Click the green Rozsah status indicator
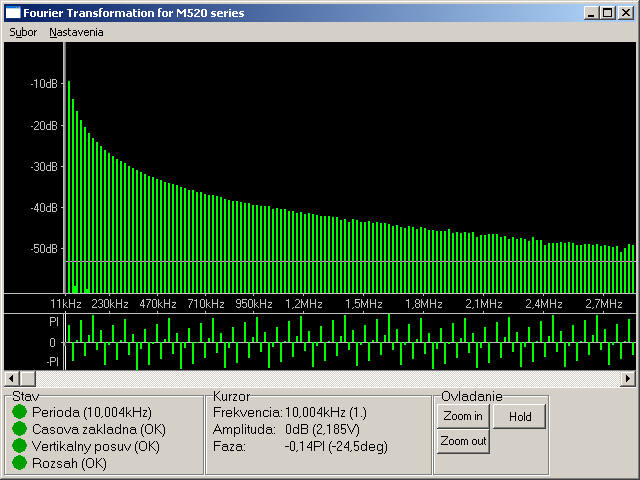This screenshot has width=640, height=480. (x=19, y=463)
